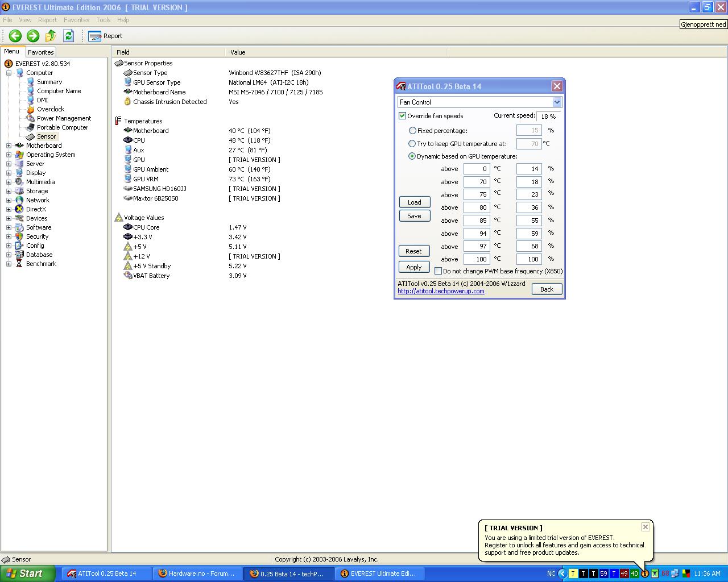Close the trial version balloon notification
Image resolution: width=728 pixels, height=582 pixels.
click(x=646, y=527)
